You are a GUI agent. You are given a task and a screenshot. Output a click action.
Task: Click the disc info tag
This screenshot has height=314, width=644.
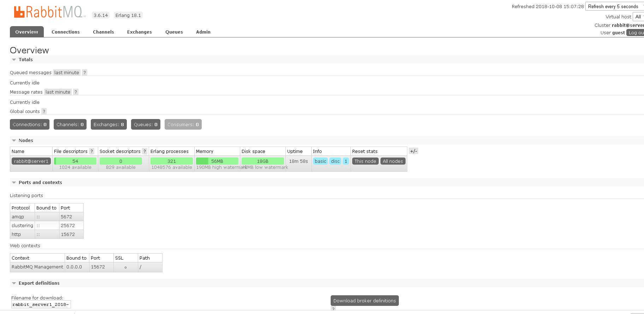pyautogui.click(x=335, y=161)
